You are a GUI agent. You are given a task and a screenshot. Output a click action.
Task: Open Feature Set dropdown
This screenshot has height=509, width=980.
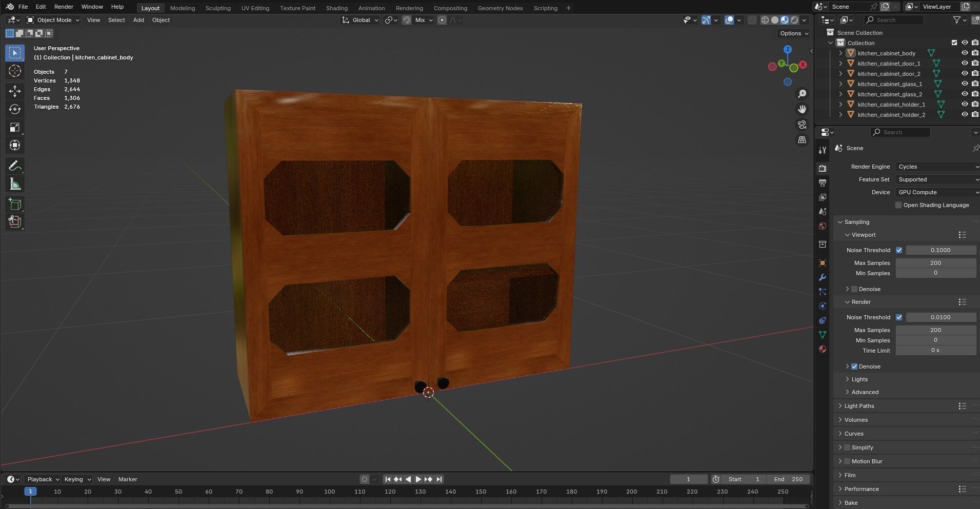pos(937,179)
